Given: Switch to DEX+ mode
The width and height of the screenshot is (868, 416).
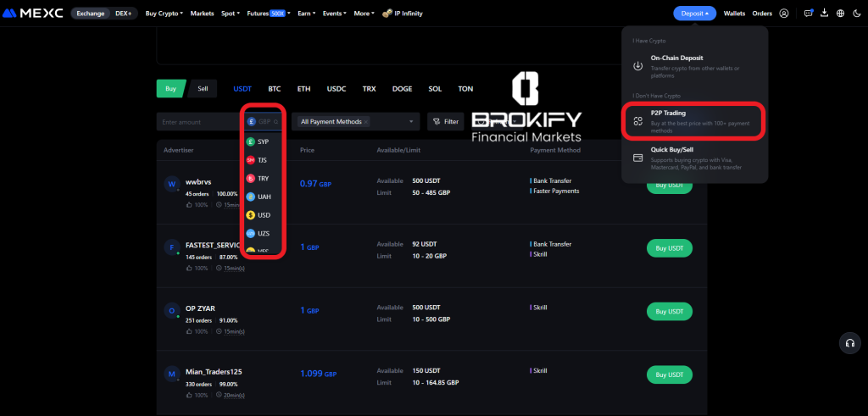Looking at the screenshot, I should tap(123, 14).
